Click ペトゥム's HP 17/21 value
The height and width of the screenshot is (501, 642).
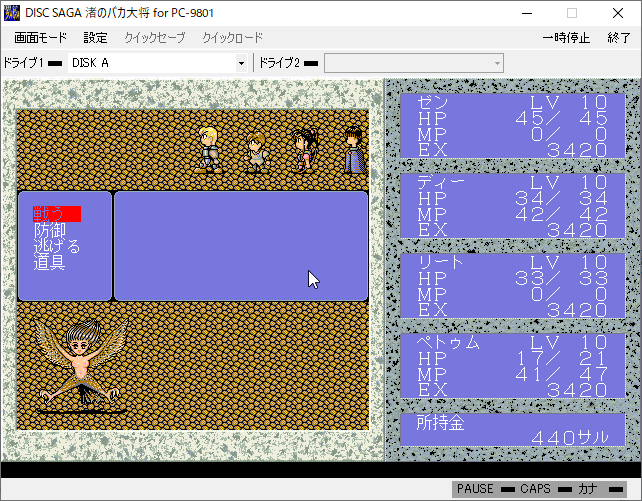561,359
